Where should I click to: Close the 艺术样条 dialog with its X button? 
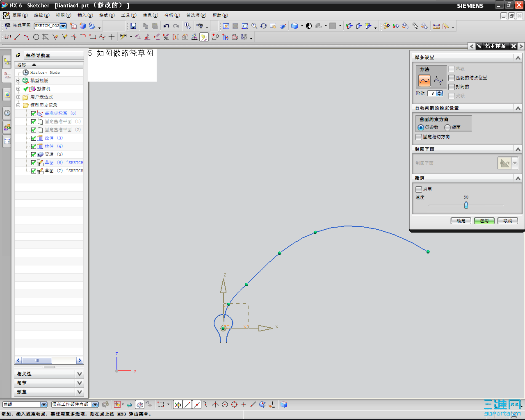(514, 46)
